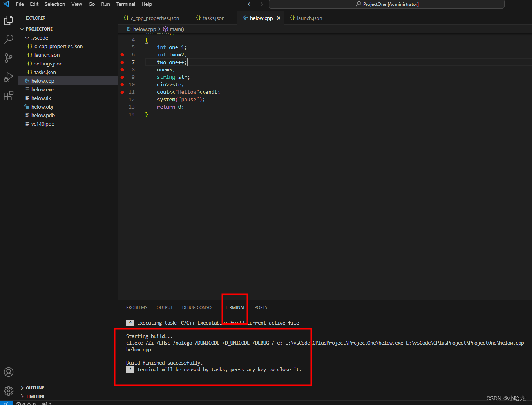Toggle the breakpoint on line 9

coord(122,77)
